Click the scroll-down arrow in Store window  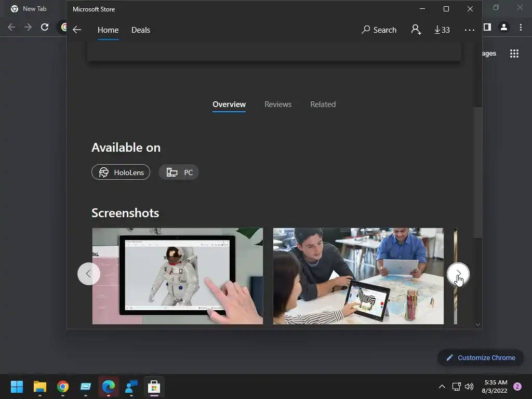(x=478, y=325)
